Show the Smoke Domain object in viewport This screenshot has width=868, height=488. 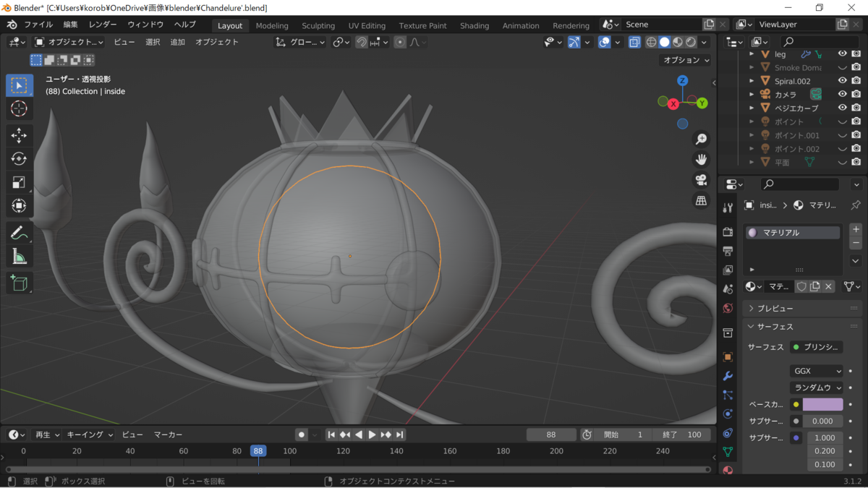point(842,67)
